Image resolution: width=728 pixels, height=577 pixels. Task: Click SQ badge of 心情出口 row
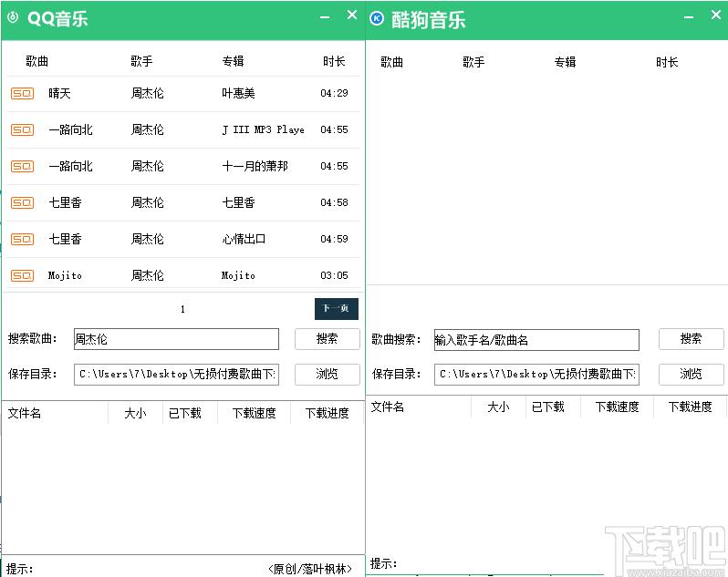coord(22,240)
